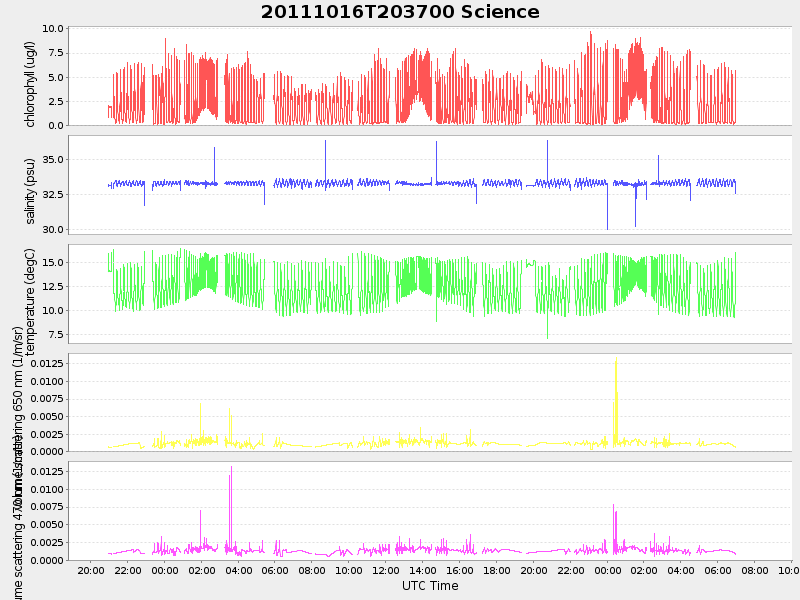Click the 0.0050 tick of the yellow scattering plot
This screenshot has height=600, width=800.
click(47, 416)
